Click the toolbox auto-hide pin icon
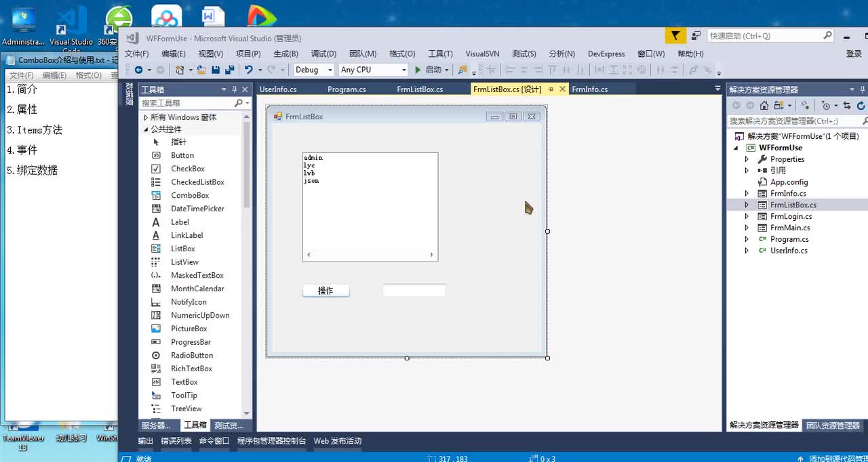The width and height of the screenshot is (868, 462). click(x=235, y=89)
